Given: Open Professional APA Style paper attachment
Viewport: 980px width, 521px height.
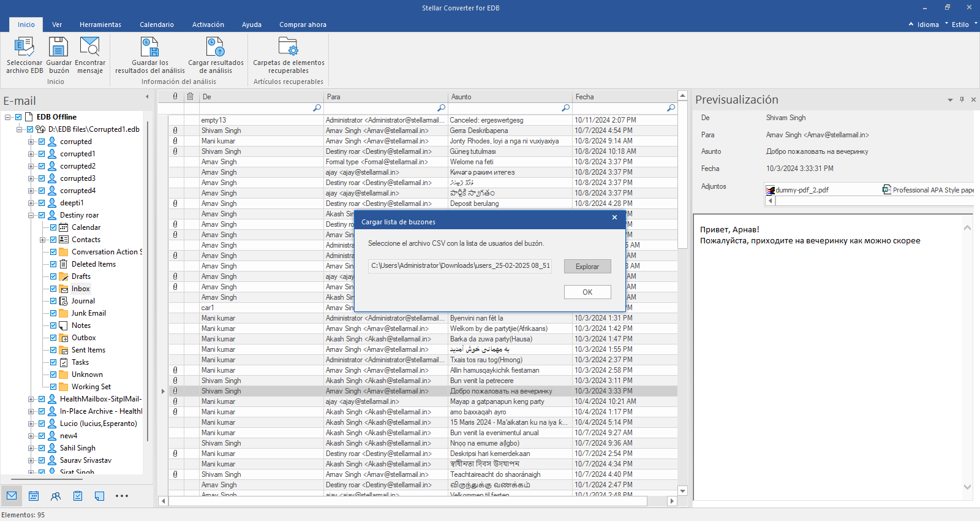Looking at the screenshot, I should (928, 190).
